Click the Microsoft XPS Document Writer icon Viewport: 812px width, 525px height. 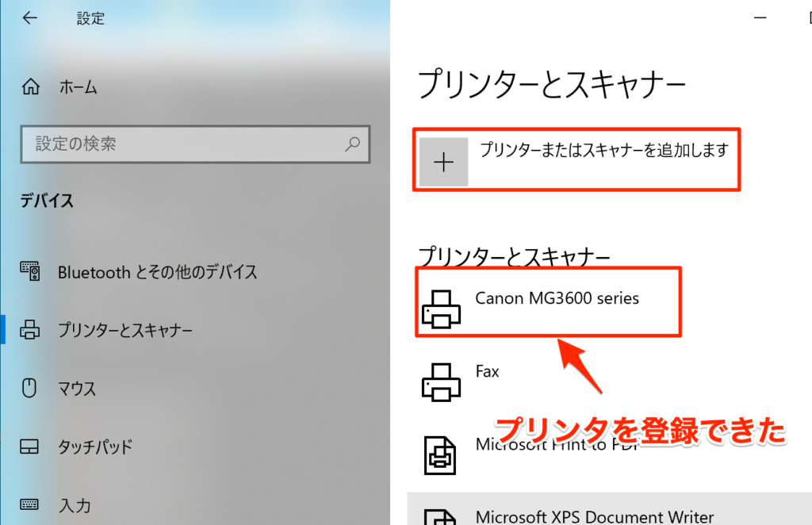pyautogui.click(x=439, y=517)
